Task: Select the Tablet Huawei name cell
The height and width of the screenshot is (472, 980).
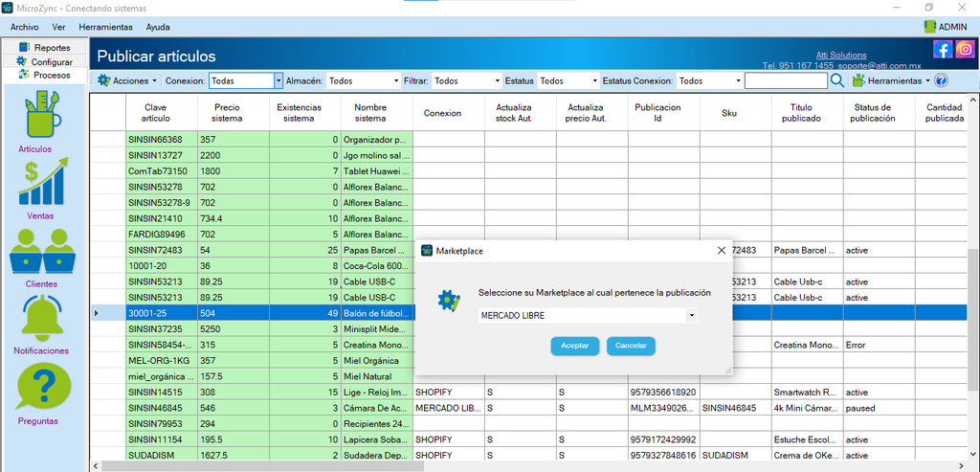Action: [377, 171]
